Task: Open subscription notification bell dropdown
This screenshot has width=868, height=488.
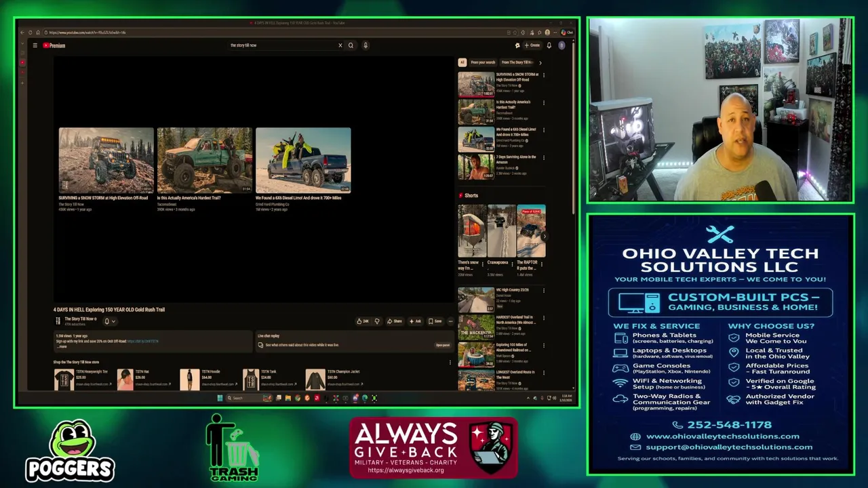Action: coord(109,321)
